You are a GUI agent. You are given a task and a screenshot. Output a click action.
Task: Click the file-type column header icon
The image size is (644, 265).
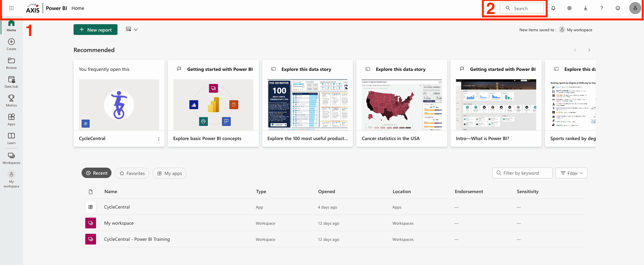(91, 191)
